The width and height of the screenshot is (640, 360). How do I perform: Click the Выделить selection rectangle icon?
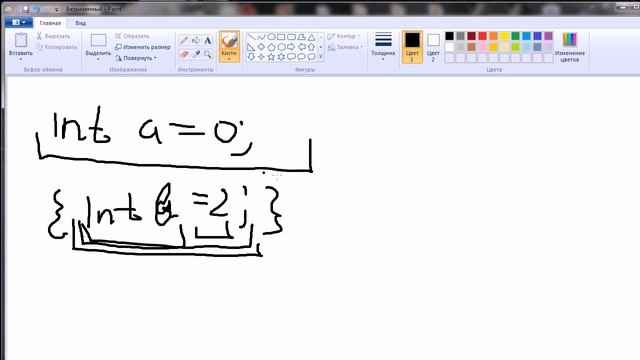(98, 40)
